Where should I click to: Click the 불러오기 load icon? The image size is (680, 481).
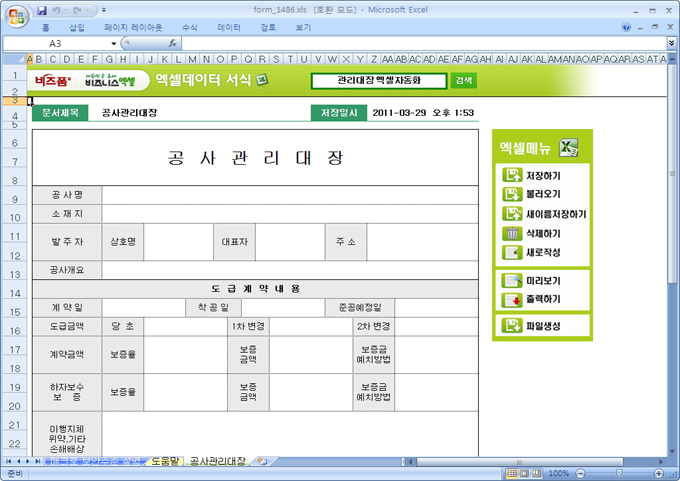pos(512,194)
